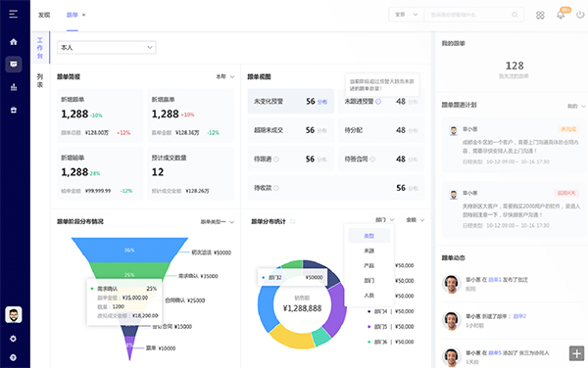Screen dimensions: 588x368
Task: Choose 类型 in the open dropdown list
Action: pyautogui.click(x=369, y=236)
